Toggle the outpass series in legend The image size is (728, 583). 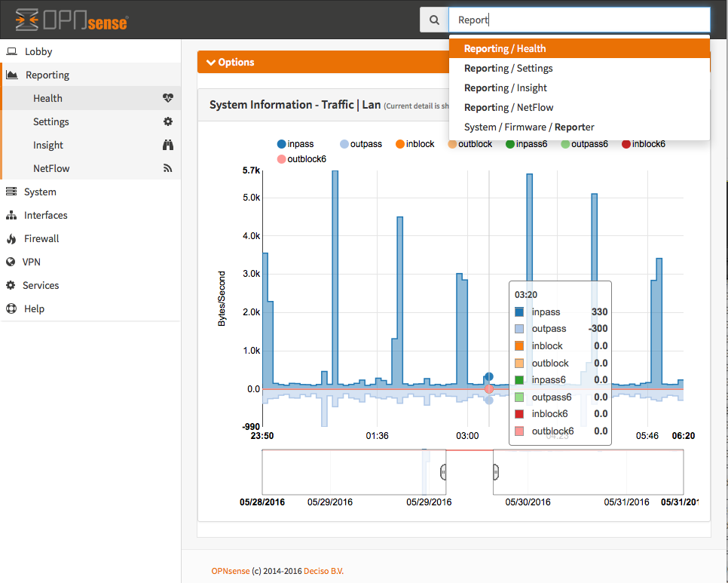coord(361,144)
